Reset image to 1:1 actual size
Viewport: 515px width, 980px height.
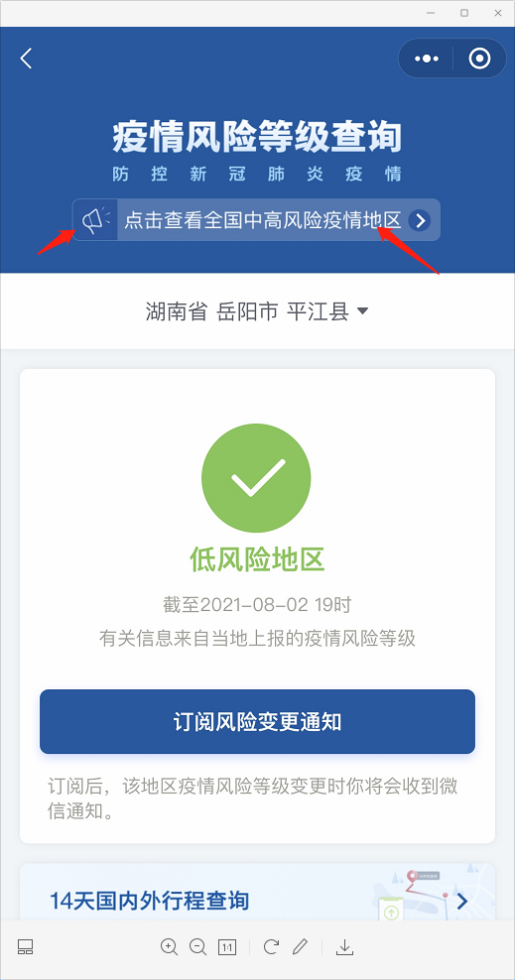227,947
